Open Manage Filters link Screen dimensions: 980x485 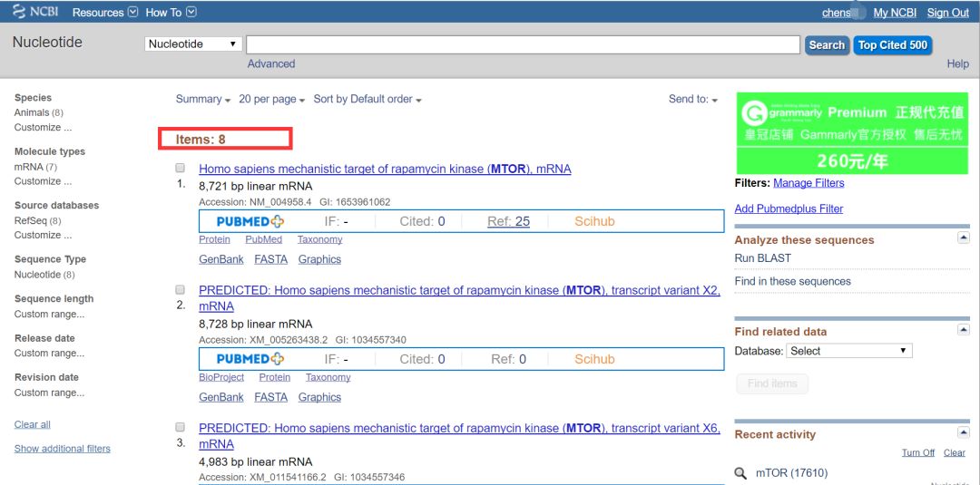[x=808, y=183]
